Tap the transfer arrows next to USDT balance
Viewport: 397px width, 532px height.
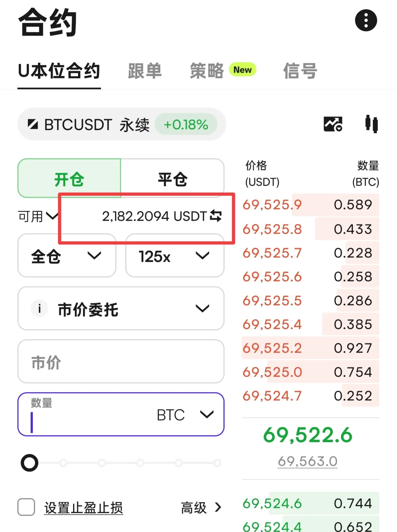[216, 216]
